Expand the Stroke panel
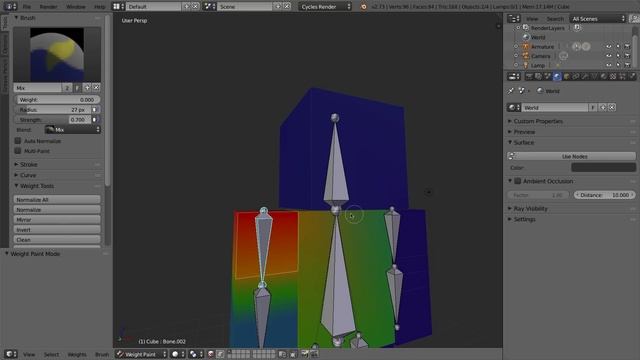Screen dimensions: 640x360 (16, 164)
